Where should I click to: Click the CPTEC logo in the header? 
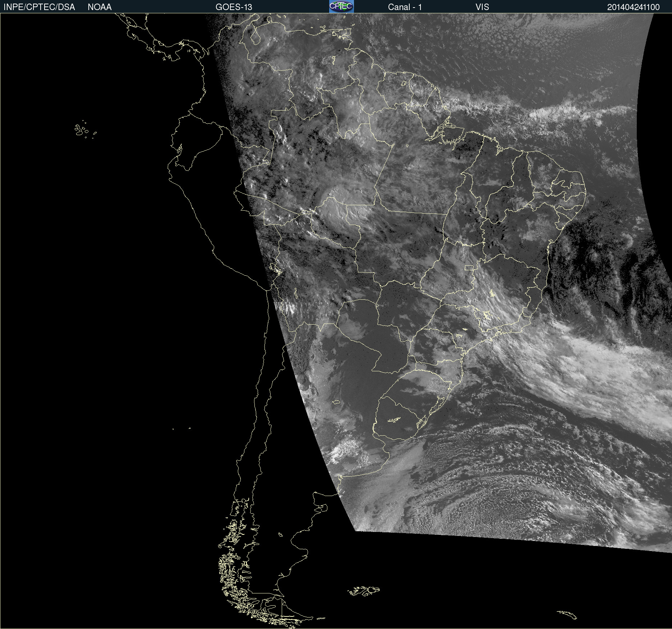coord(341,6)
